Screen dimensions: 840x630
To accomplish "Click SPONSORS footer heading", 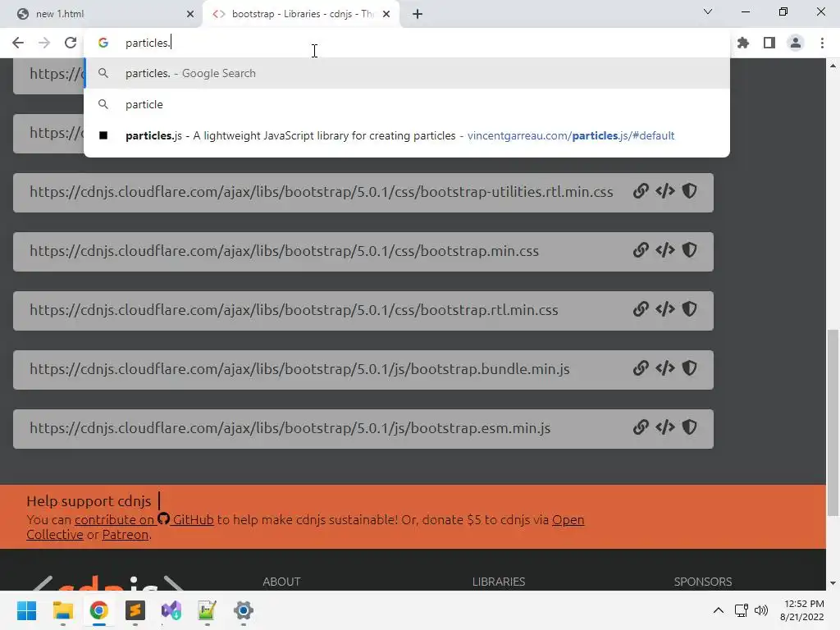I will [x=703, y=582].
